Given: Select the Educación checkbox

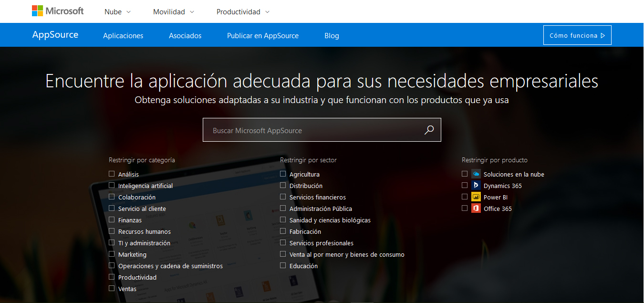Looking at the screenshot, I should point(283,265).
